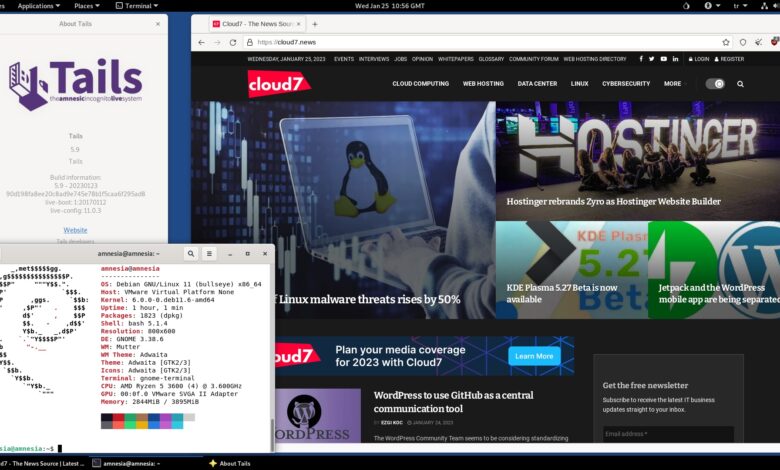The image size is (780, 470).
Task: Open LINUX nav menu
Action: pos(580,84)
